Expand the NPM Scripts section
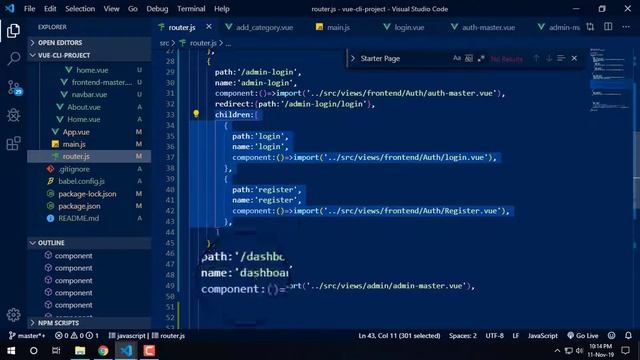This screenshot has height=360, width=640. coord(89,322)
